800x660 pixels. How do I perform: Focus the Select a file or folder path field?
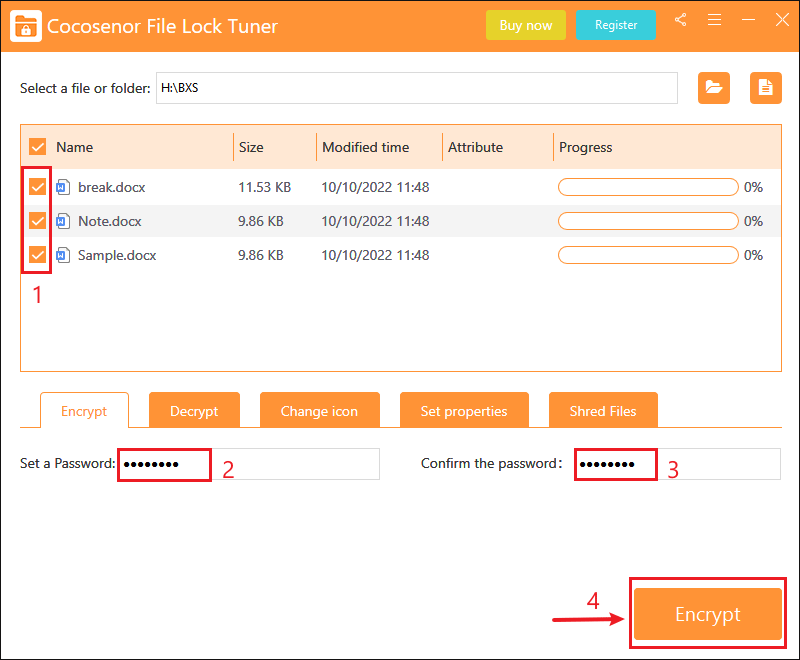[417, 88]
